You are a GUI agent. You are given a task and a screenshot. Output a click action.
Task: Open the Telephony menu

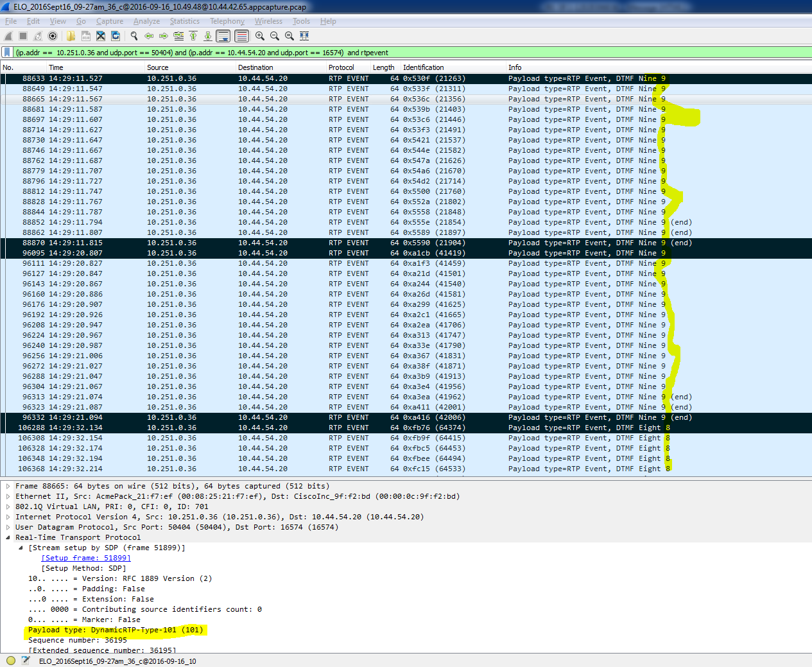227,21
